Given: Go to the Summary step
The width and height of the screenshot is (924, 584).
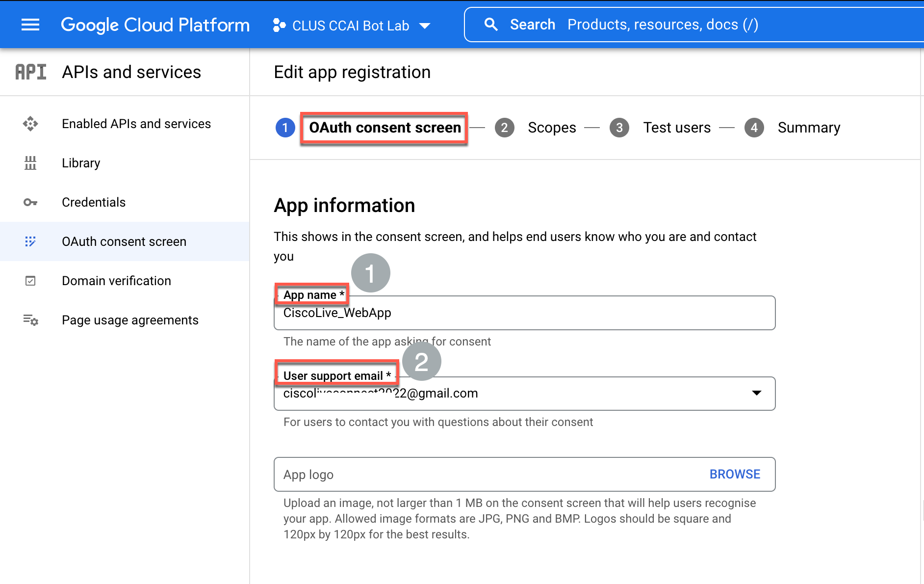Looking at the screenshot, I should click(x=809, y=128).
